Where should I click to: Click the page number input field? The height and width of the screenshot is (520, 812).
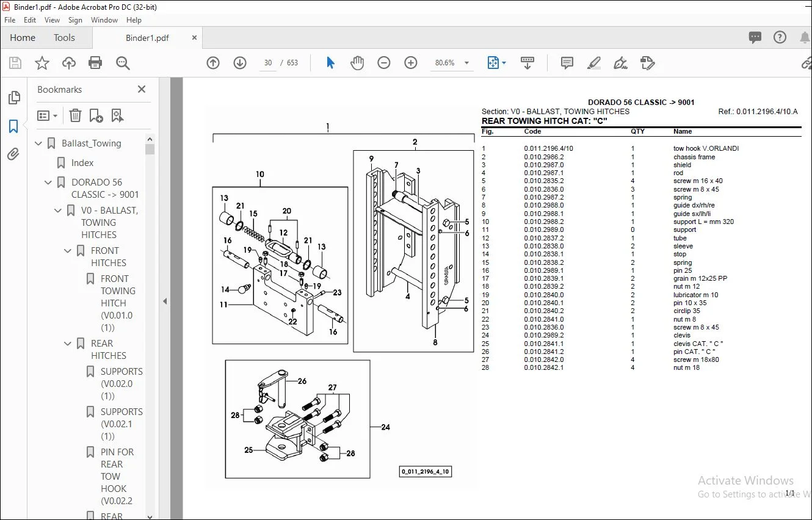tap(268, 63)
